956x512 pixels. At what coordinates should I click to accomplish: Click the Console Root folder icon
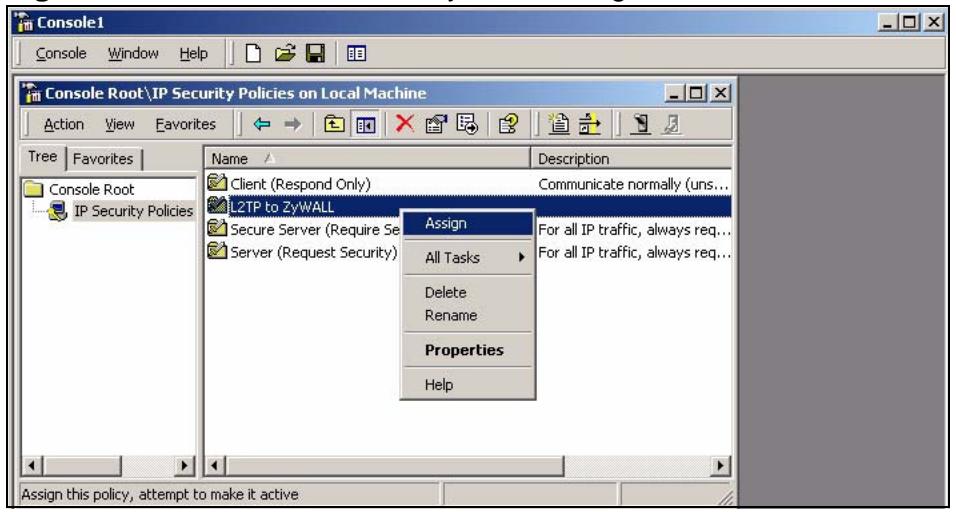34,190
